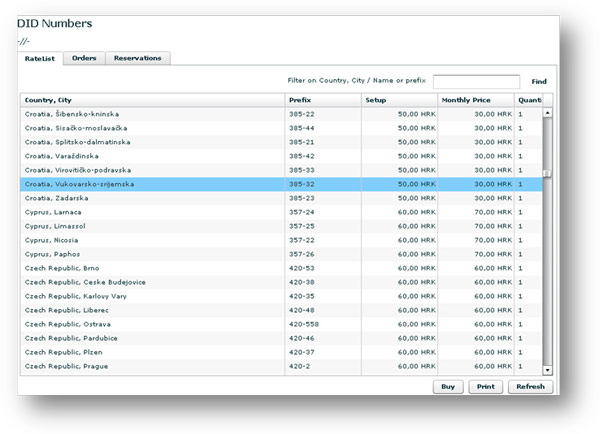Click the Quantity column header

coord(528,100)
